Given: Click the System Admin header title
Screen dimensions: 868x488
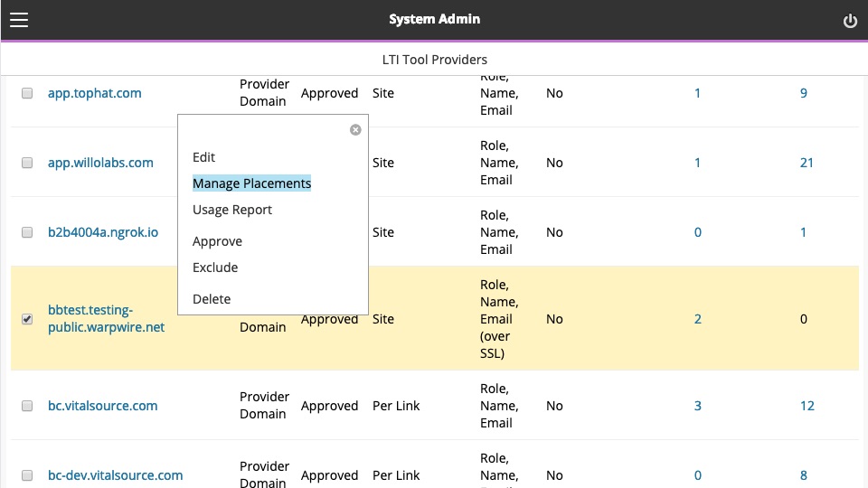Looking at the screenshot, I should click(x=435, y=19).
